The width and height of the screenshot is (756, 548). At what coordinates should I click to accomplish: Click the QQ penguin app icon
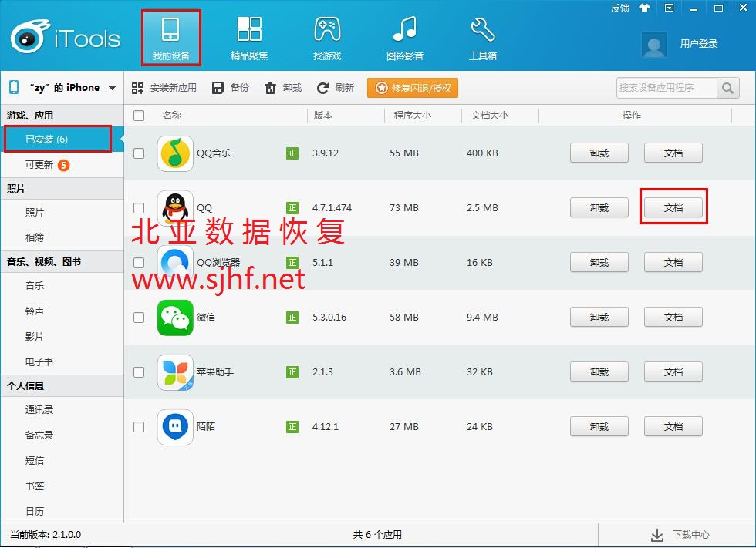tap(176, 208)
